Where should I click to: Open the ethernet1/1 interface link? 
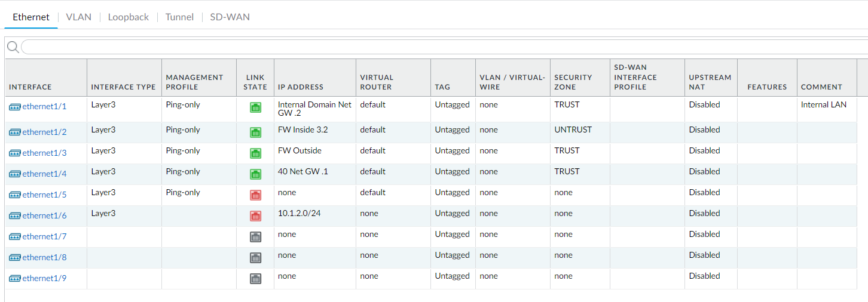click(44, 106)
